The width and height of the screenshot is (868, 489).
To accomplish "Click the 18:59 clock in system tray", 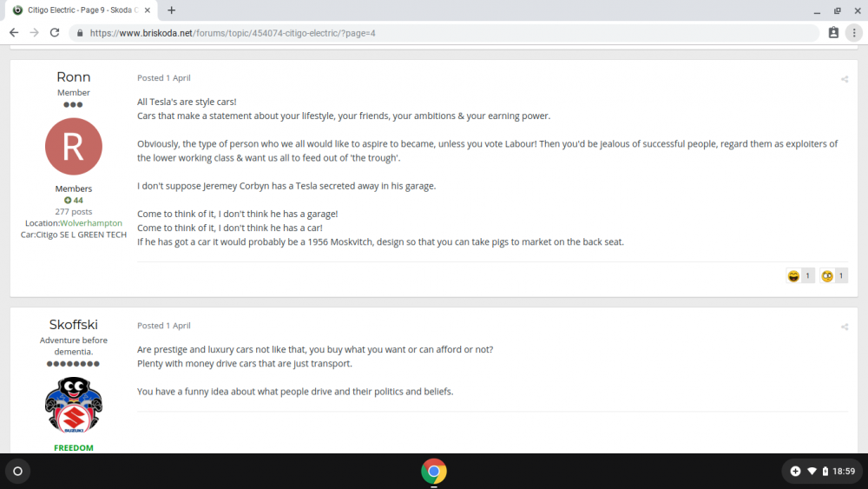I will pyautogui.click(x=844, y=472).
